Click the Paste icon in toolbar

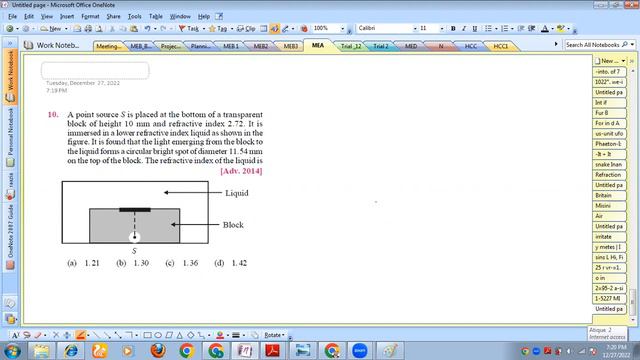pos(134,29)
